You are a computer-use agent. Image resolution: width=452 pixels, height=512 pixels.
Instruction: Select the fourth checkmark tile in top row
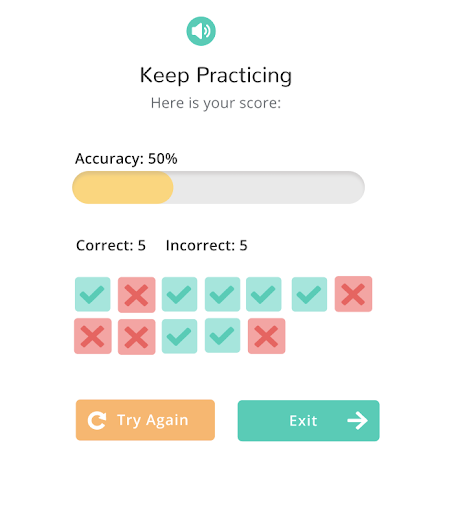point(222,294)
